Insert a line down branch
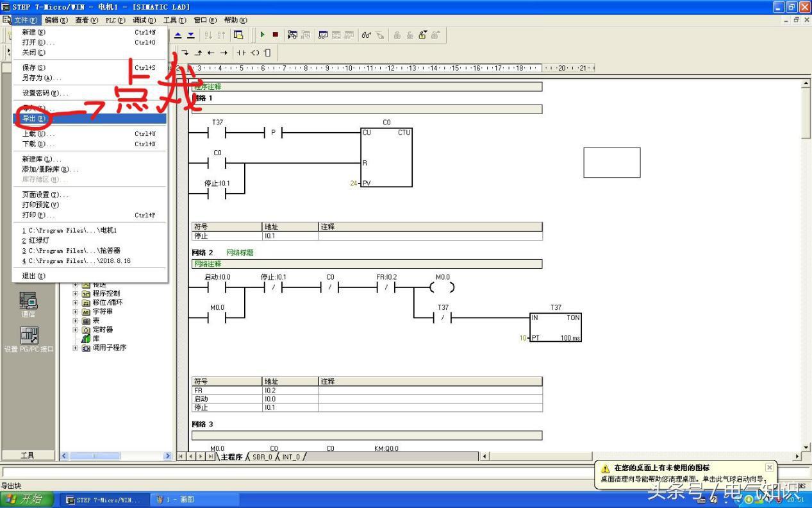812x508 pixels. [x=185, y=53]
